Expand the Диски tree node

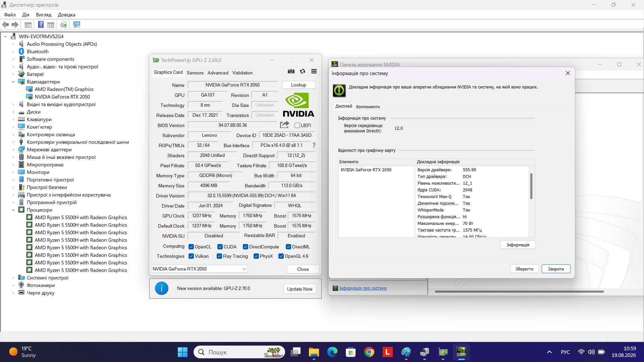13,112
